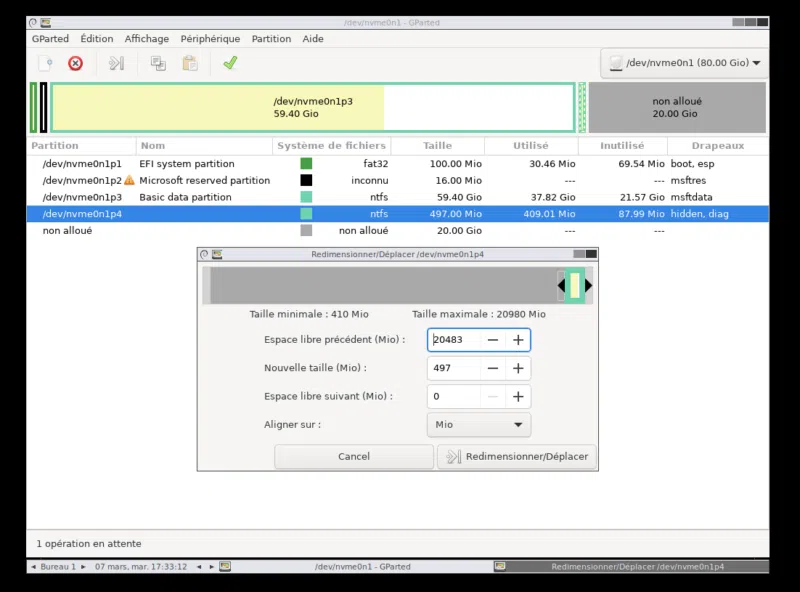Click warning icon beside /dev/nvme0n1p2
Viewport: 800px width, 592px height.
coord(129,181)
